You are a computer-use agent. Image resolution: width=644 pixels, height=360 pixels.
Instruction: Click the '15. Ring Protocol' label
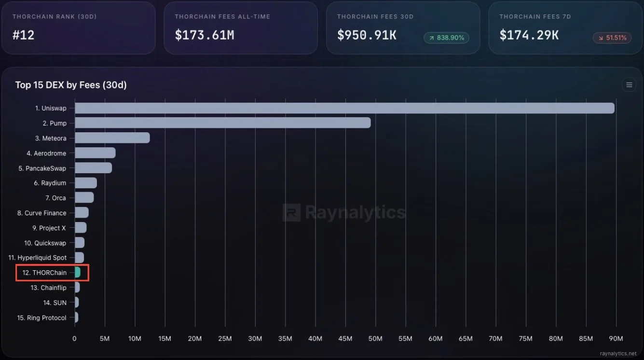41,318
